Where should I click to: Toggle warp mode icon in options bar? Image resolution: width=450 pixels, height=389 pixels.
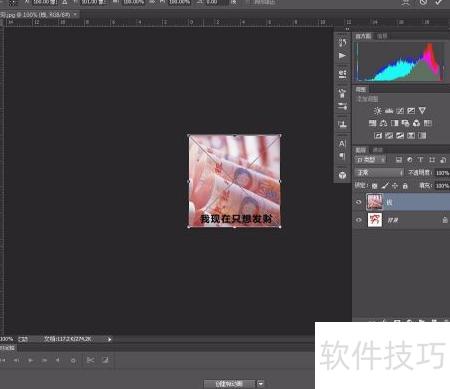point(406,2)
